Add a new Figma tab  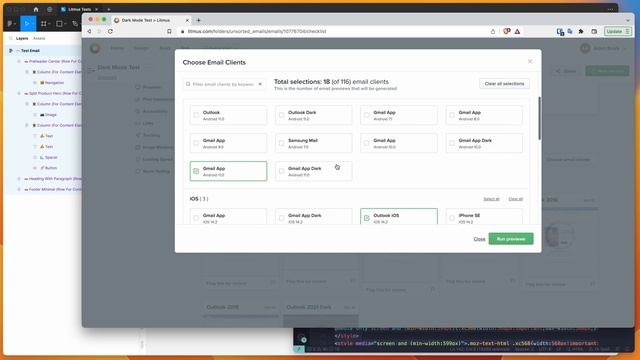(109, 9)
